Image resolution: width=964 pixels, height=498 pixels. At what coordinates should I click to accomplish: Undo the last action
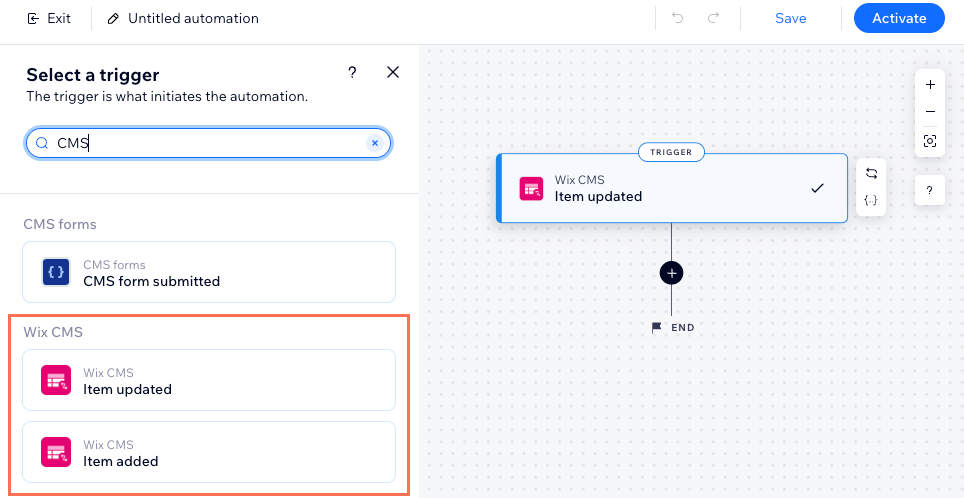(678, 18)
